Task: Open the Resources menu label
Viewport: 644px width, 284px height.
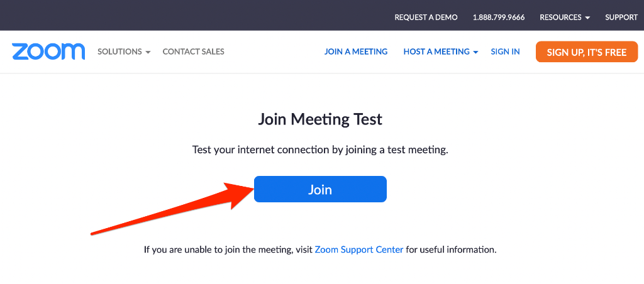Action: pyautogui.click(x=561, y=17)
